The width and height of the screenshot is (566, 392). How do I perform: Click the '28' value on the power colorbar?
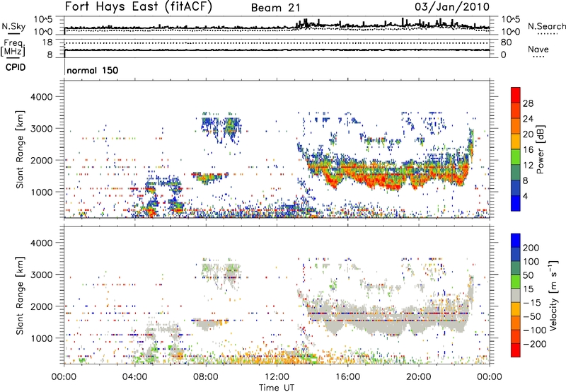point(528,103)
